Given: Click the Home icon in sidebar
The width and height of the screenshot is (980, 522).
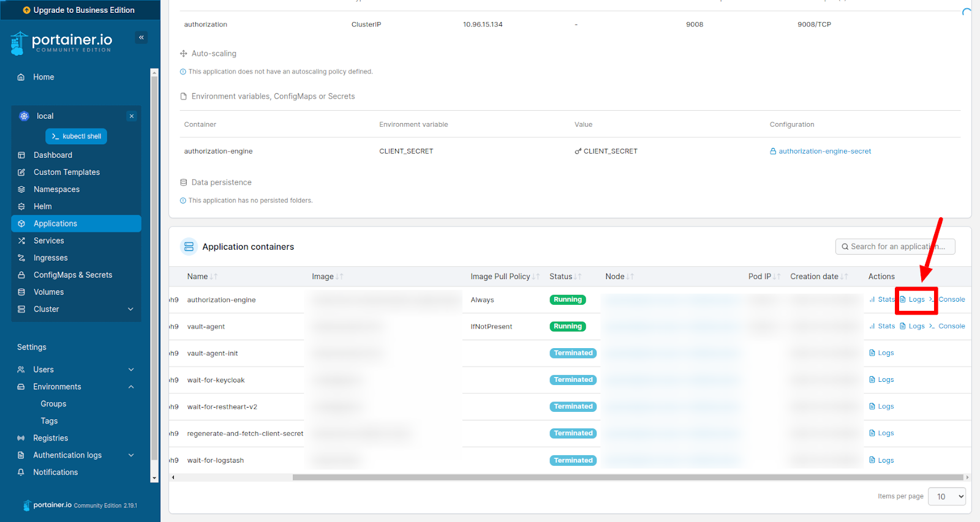Looking at the screenshot, I should tap(21, 77).
